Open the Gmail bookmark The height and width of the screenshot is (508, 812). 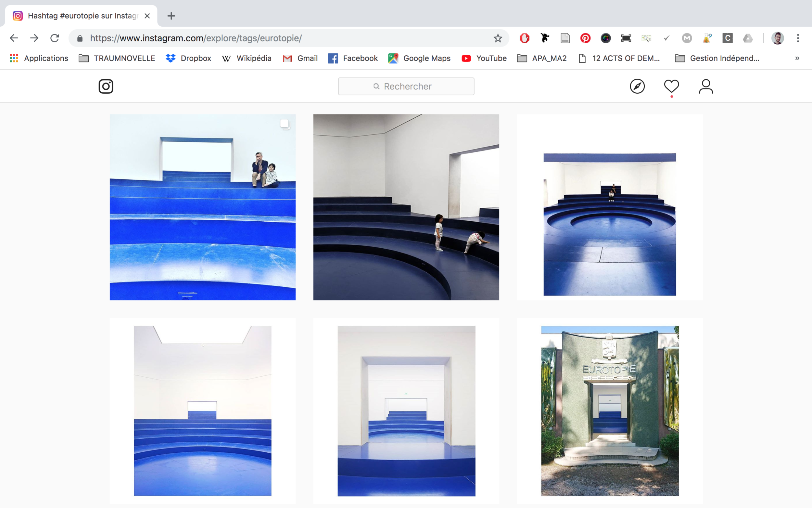coord(300,59)
